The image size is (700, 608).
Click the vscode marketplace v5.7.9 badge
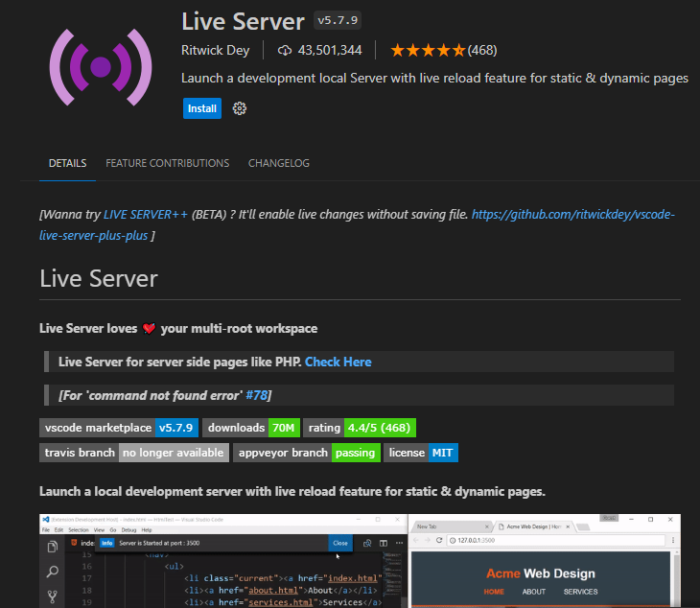tap(119, 428)
